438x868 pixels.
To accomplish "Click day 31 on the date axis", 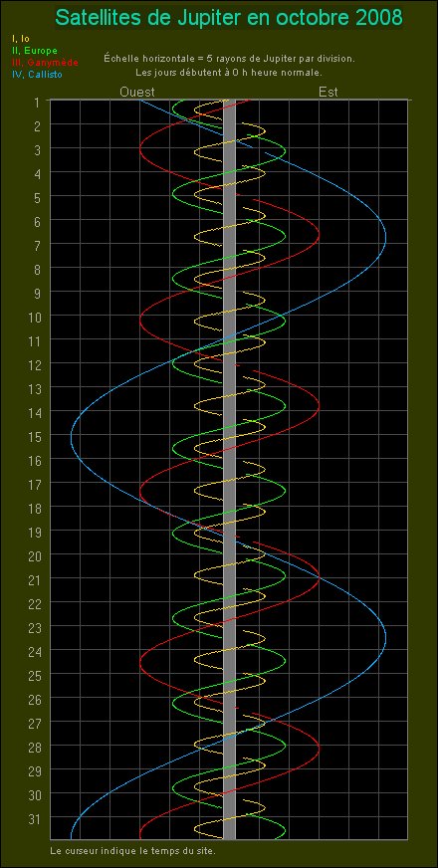I will [34, 817].
